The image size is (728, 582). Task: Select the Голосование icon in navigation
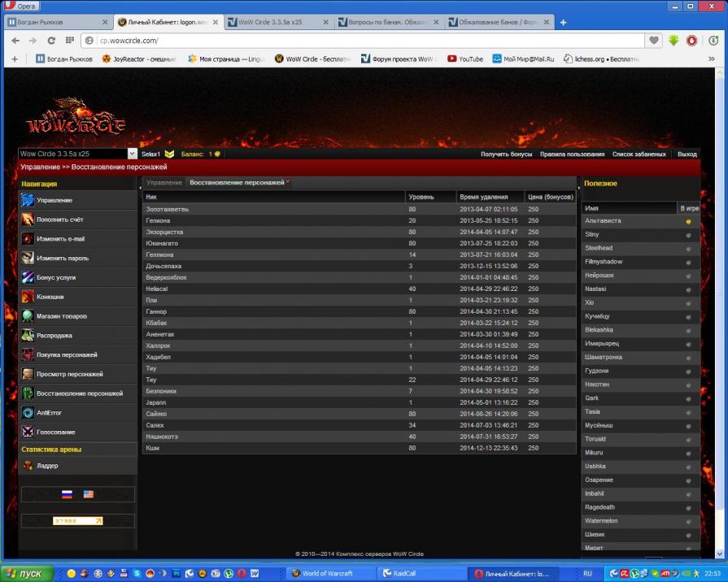coord(28,432)
